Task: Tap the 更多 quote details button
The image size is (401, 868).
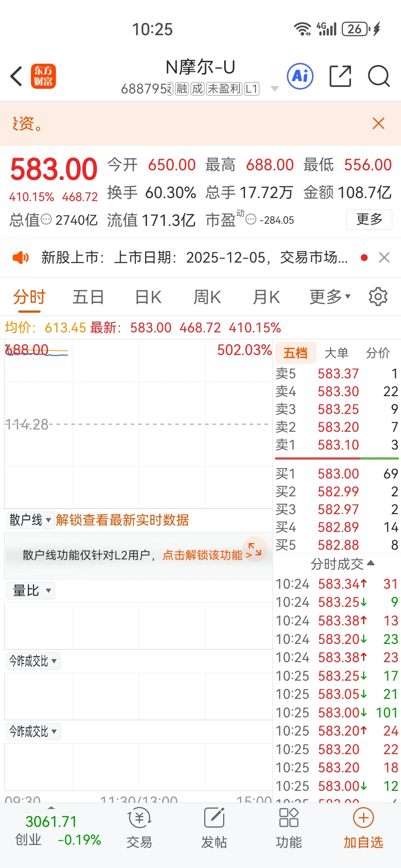Action: [x=369, y=219]
